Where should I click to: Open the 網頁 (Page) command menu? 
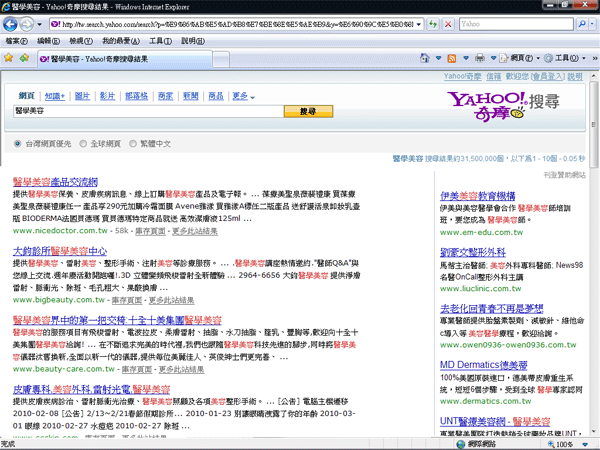coord(520,58)
